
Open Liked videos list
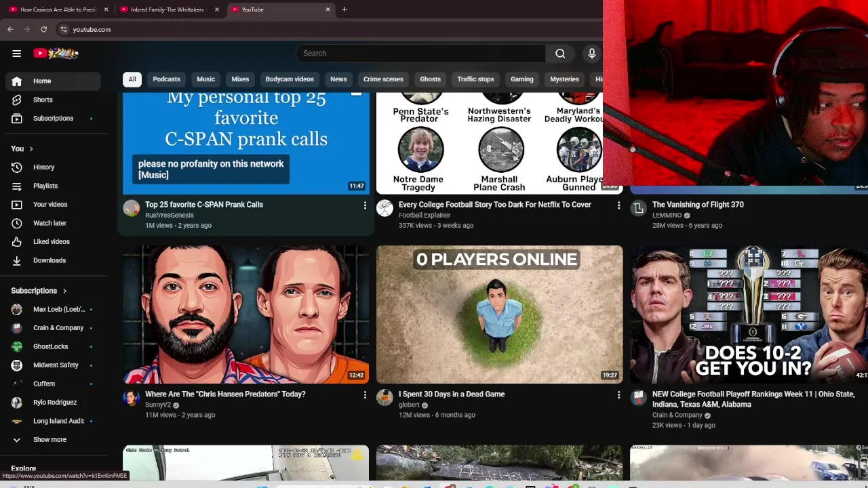[53, 241]
